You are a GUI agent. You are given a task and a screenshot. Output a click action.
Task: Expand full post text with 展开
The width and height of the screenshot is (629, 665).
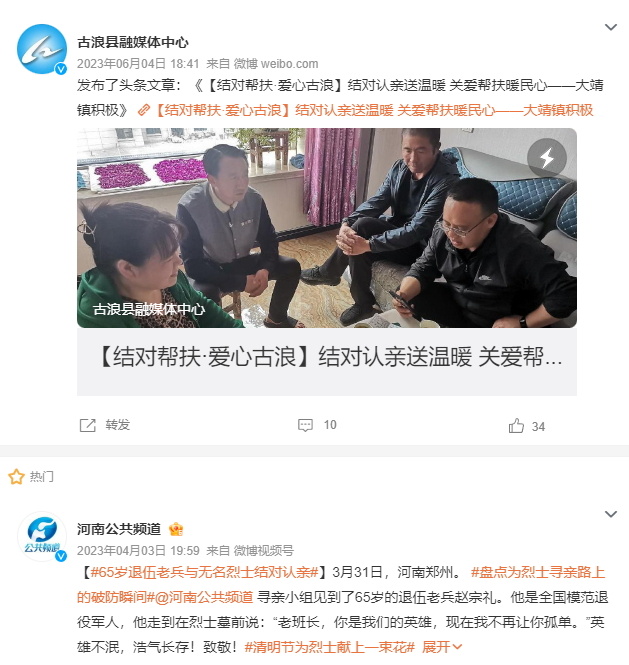(442, 647)
